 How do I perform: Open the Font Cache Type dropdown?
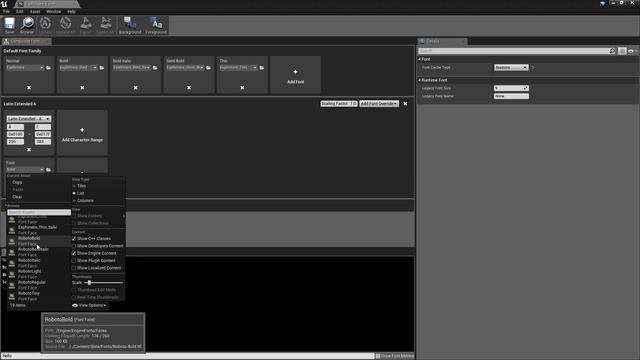click(511, 67)
